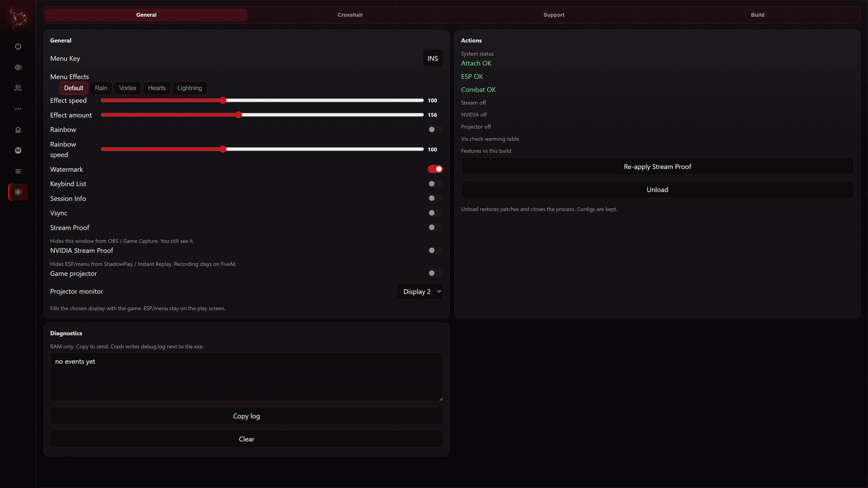This screenshot has height=488, width=868.
Task: Switch to the Build tab
Action: (758, 15)
